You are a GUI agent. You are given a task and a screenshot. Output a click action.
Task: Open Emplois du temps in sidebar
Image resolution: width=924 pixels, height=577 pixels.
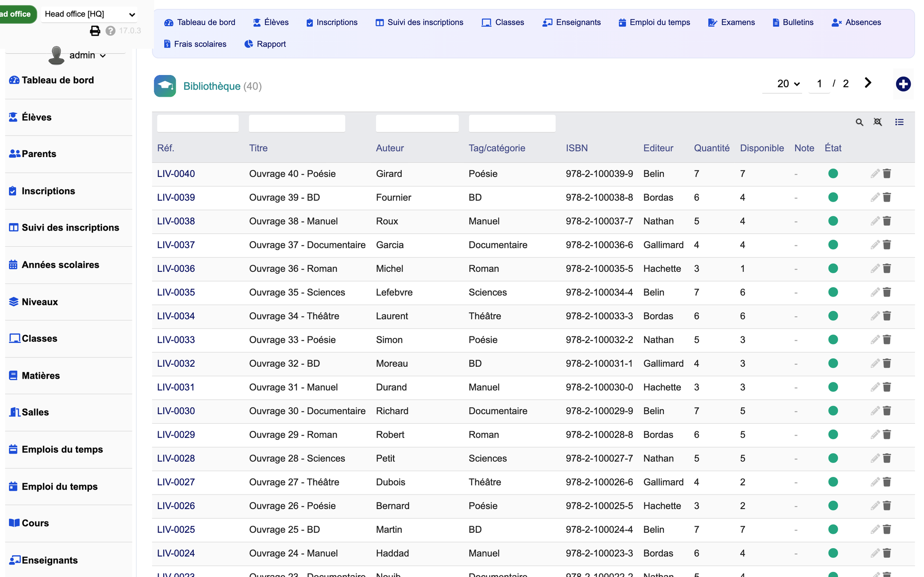coord(56,449)
